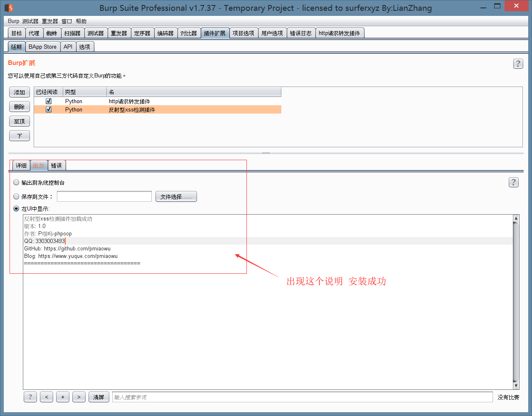Viewport: 532px width, 416px height.
Task: Go to previous search match with < button
Action: [x=47, y=397]
